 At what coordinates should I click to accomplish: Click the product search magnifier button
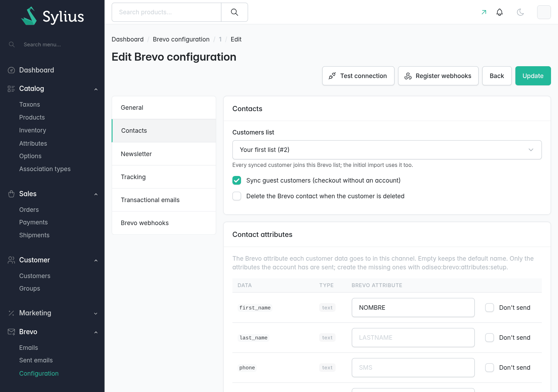(234, 12)
